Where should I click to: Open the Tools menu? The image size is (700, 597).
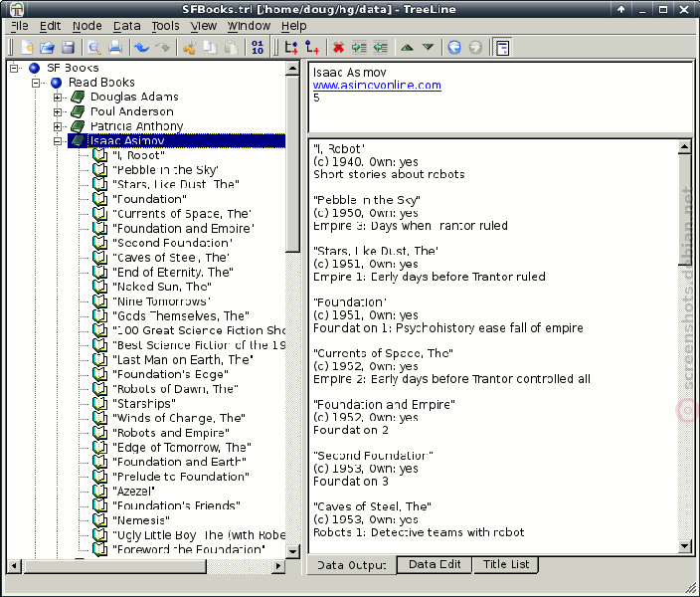click(165, 26)
